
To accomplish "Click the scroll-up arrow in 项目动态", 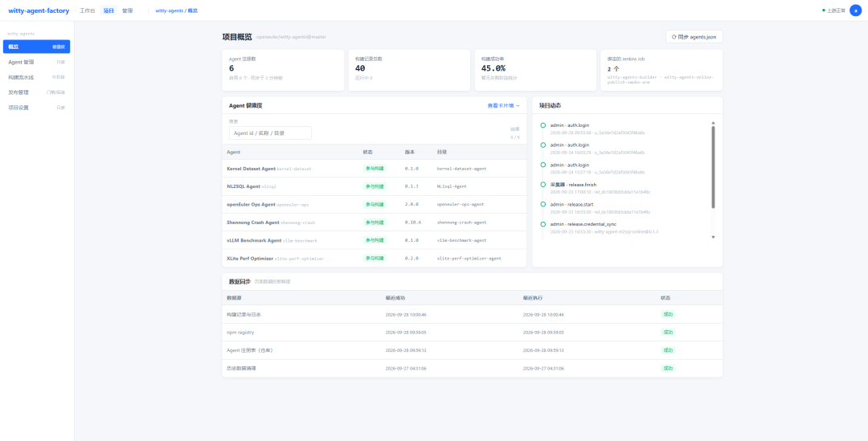I will [713, 123].
